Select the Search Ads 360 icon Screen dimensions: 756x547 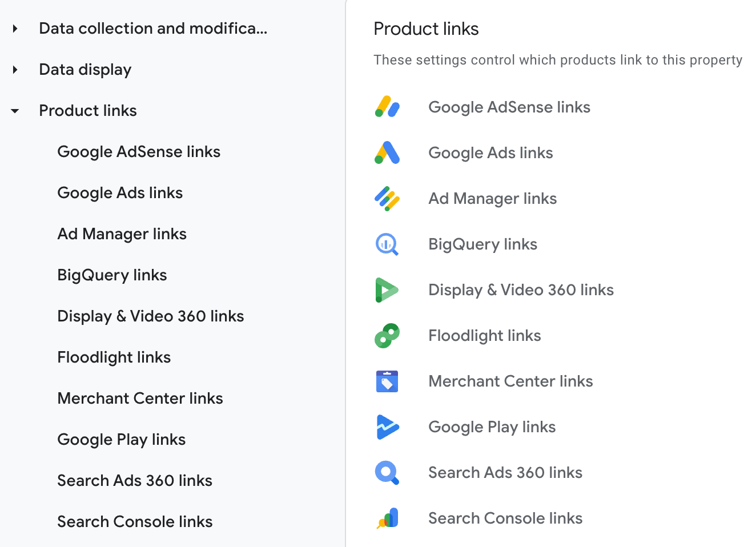coord(387,472)
